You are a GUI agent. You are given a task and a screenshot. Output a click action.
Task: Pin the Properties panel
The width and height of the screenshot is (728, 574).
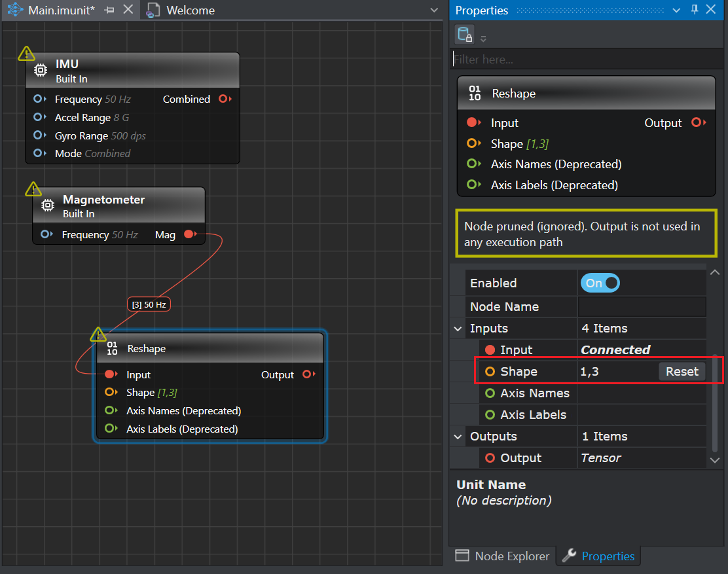(x=695, y=9)
